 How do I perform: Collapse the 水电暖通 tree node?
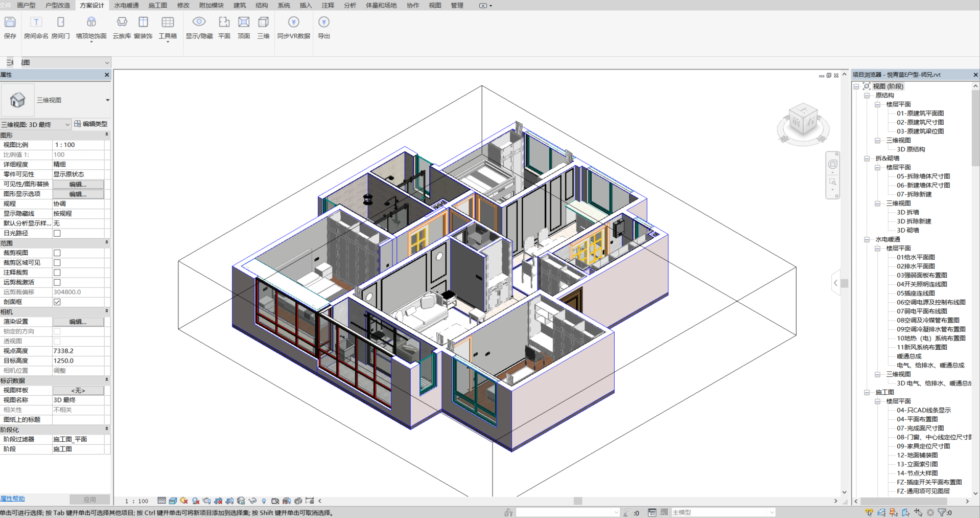(867, 239)
